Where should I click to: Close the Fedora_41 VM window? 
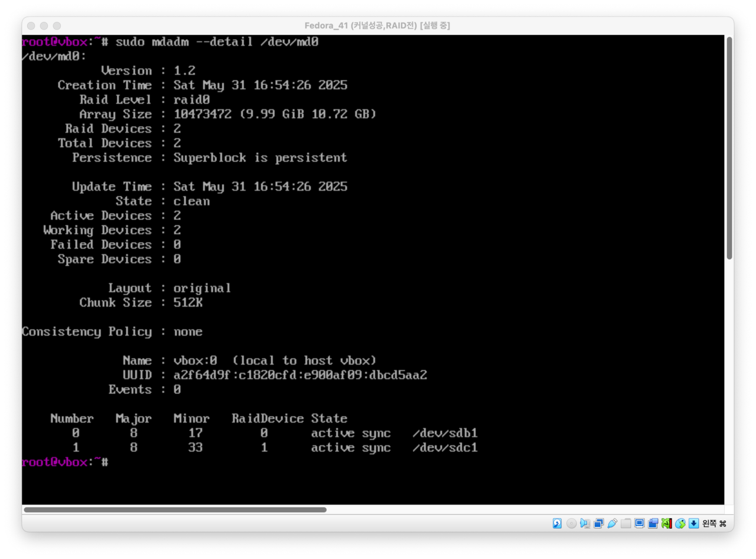coord(31,26)
